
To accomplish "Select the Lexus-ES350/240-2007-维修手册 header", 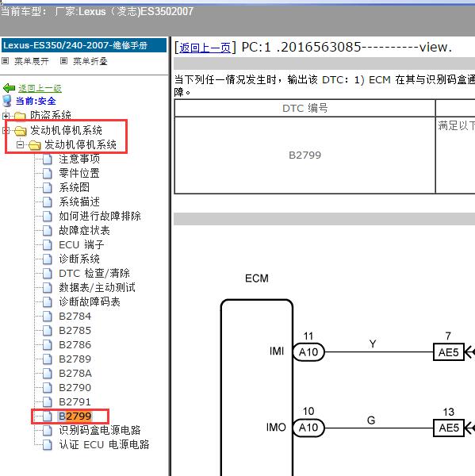I will (x=84, y=45).
